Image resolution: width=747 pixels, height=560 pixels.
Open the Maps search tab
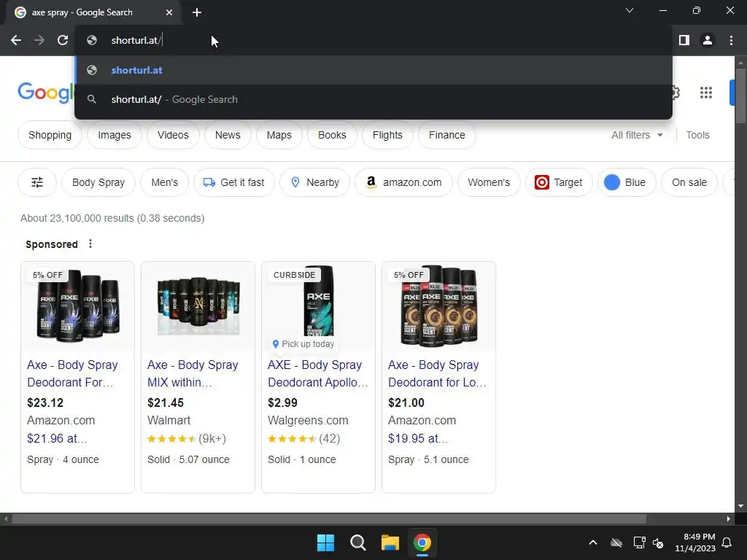[x=279, y=135]
